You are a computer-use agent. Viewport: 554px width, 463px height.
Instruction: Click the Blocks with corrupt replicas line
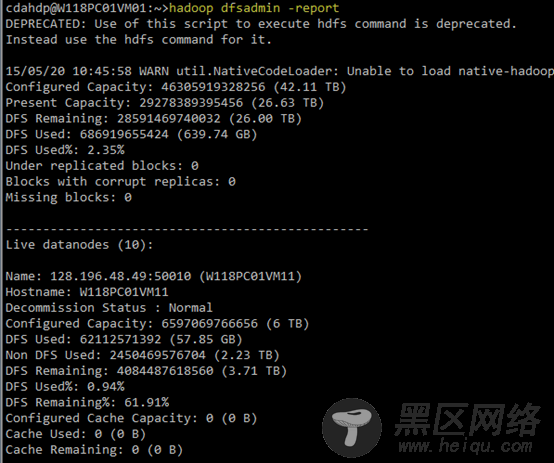point(120,182)
